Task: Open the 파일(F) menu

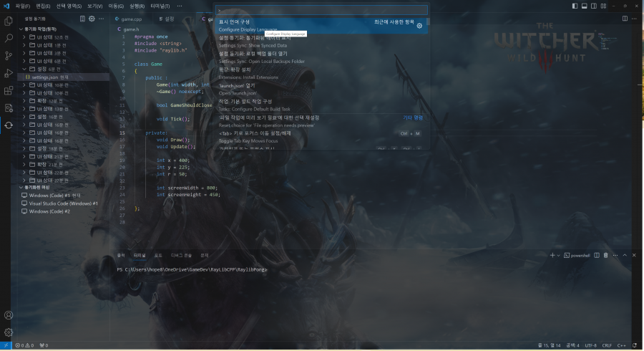Action: (x=23, y=6)
